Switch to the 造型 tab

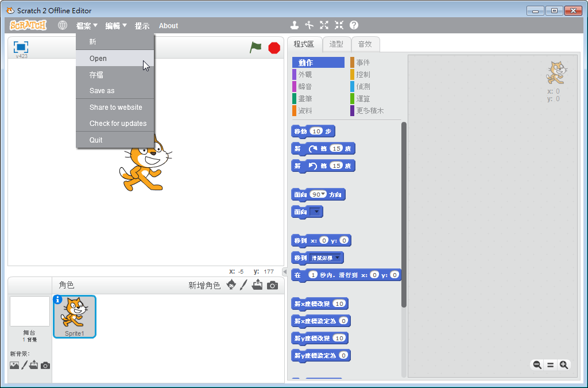coord(336,44)
